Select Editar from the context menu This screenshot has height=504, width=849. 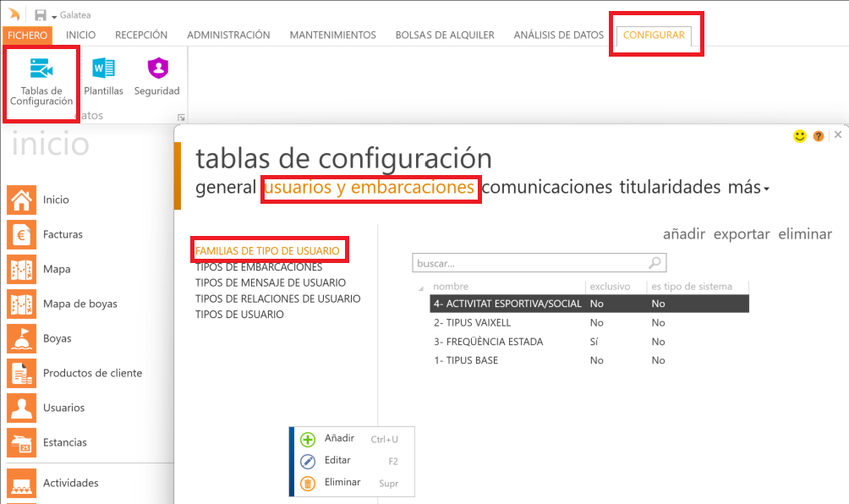[x=337, y=461]
